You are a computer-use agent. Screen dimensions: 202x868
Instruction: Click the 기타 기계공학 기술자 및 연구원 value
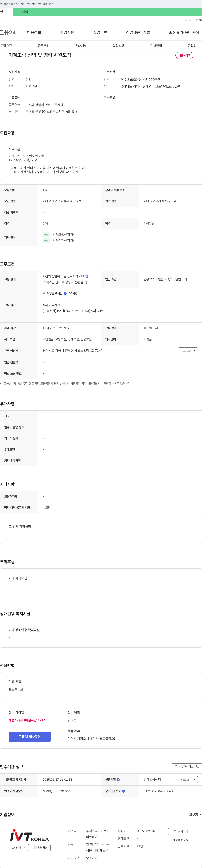(x=62, y=201)
